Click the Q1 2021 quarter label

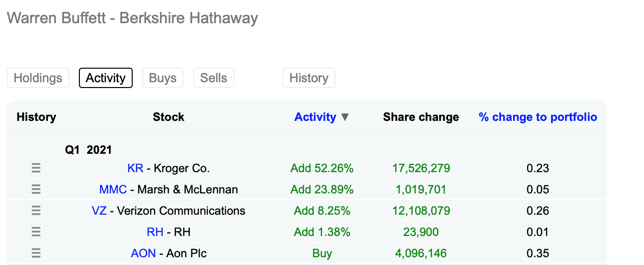tap(88, 149)
